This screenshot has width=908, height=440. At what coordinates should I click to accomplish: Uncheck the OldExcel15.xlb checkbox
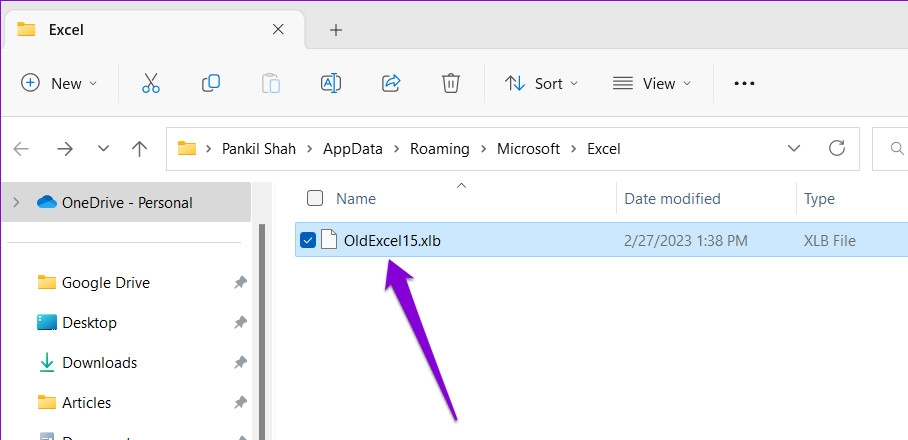click(x=308, y=240)
